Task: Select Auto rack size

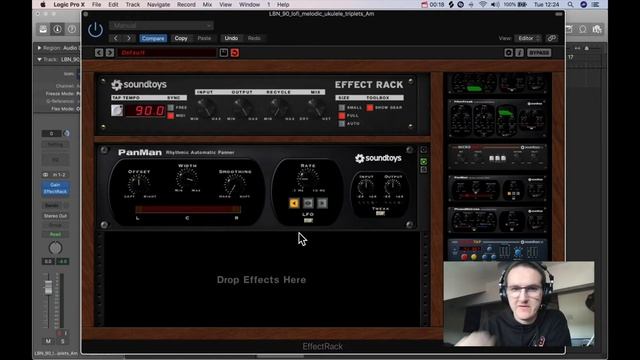Action: (342, 124)
